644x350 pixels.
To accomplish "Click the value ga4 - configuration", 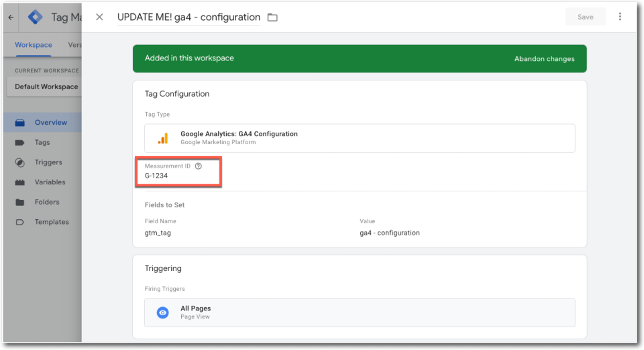I will 390,233.
